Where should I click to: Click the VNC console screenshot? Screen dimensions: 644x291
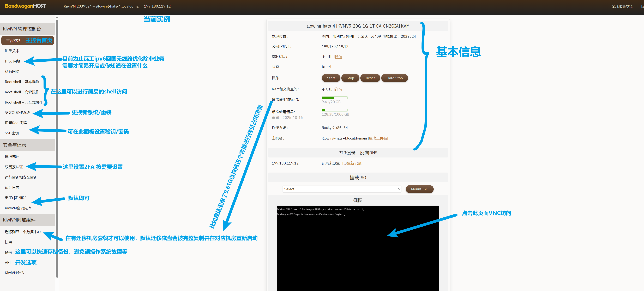point(358,248)
